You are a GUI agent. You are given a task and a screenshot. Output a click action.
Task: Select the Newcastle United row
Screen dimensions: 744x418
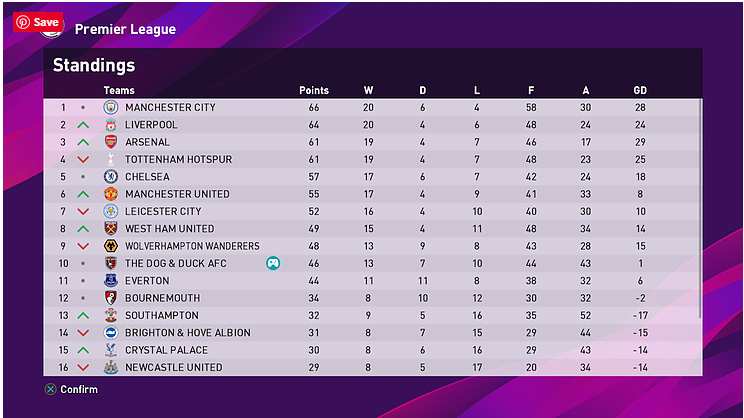370,367
